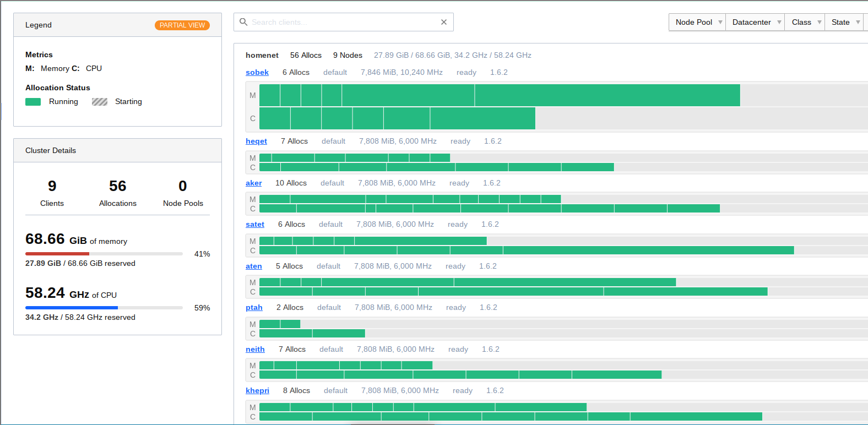Open the aker client link
This screenshot has height=425, width=868.
254,183
